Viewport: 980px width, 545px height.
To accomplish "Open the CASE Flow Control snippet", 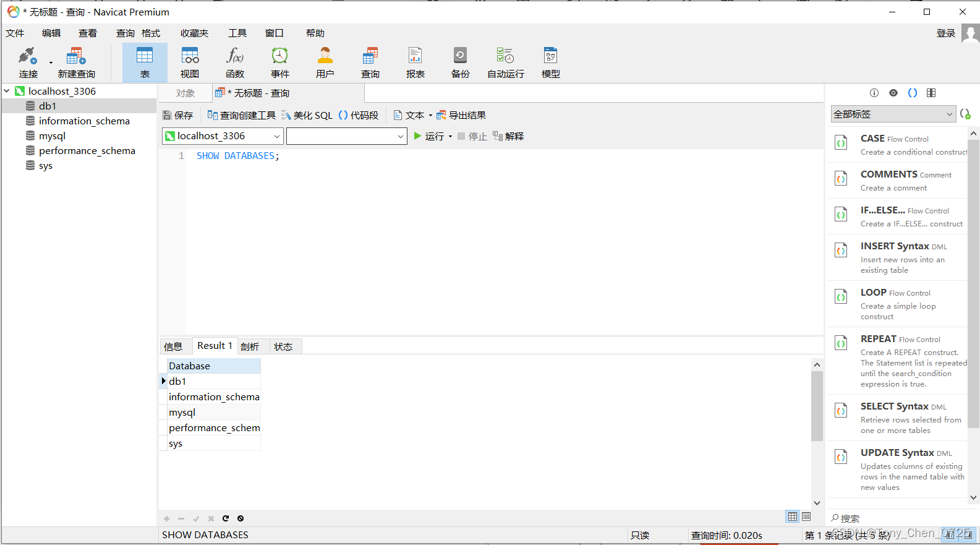I will 897,145.
